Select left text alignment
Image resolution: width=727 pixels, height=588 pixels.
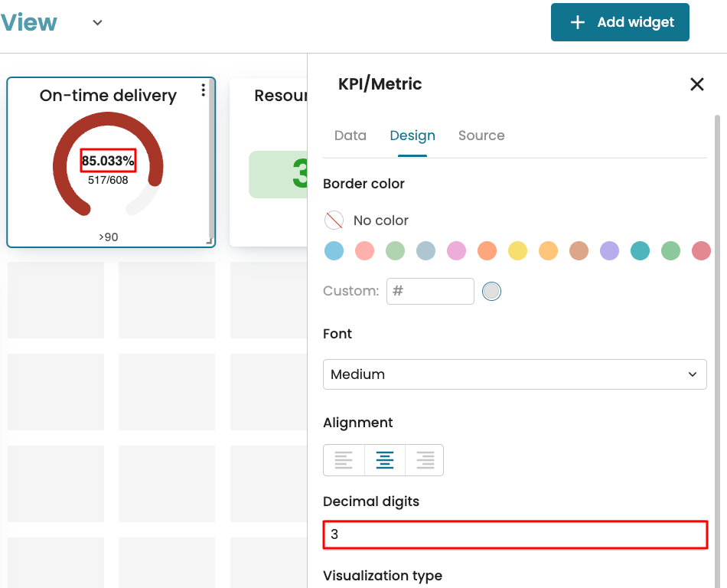[344, 460]
